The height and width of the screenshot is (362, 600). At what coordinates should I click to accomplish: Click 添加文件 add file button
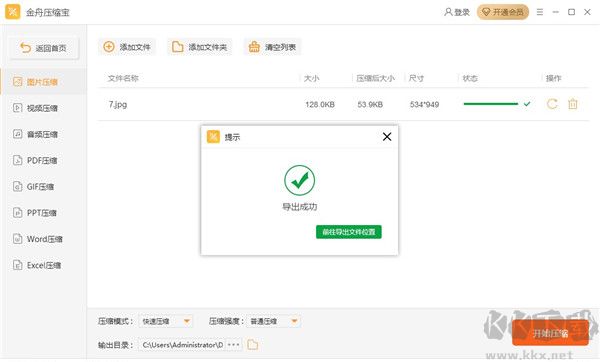(127, 47)
